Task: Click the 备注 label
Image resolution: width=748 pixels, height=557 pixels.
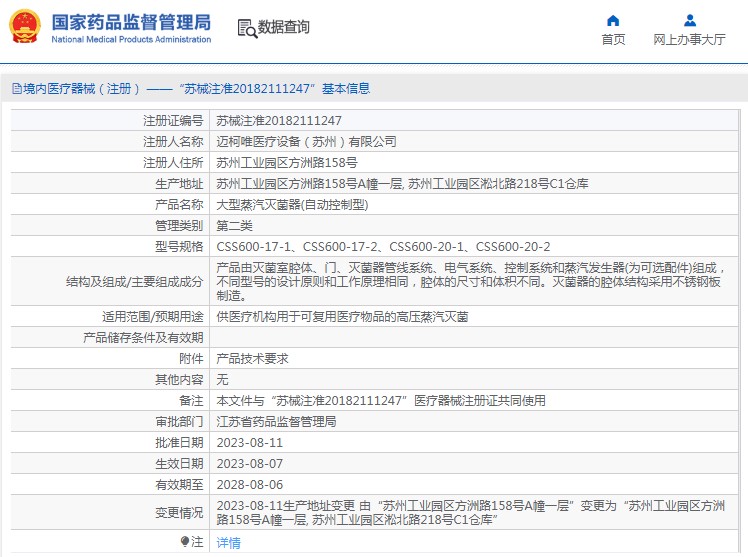Action: tap(191, 401)
